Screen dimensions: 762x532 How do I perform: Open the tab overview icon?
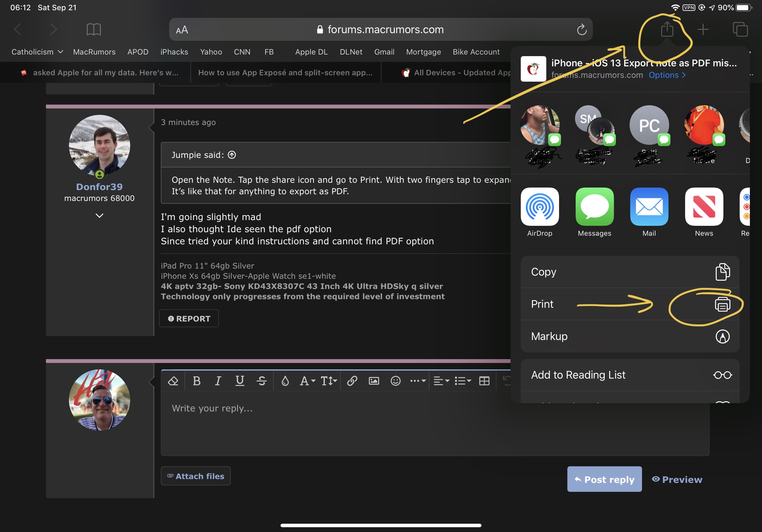(740, 30)
